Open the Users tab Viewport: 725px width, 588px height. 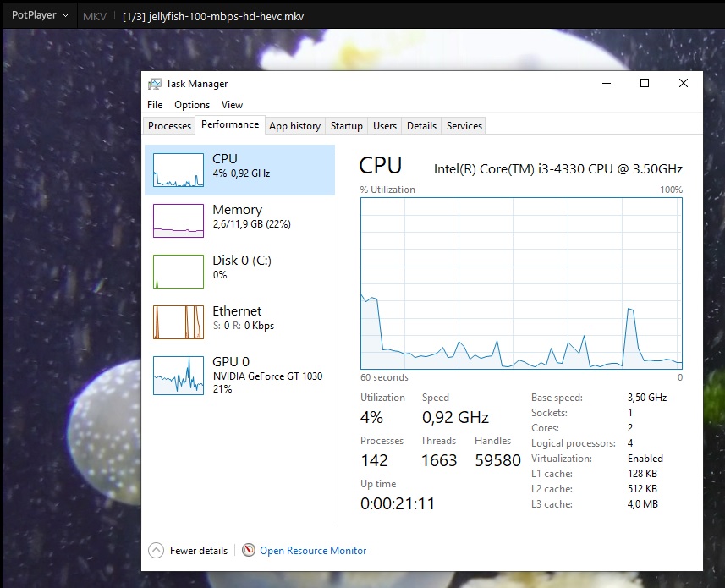[385, 126]
